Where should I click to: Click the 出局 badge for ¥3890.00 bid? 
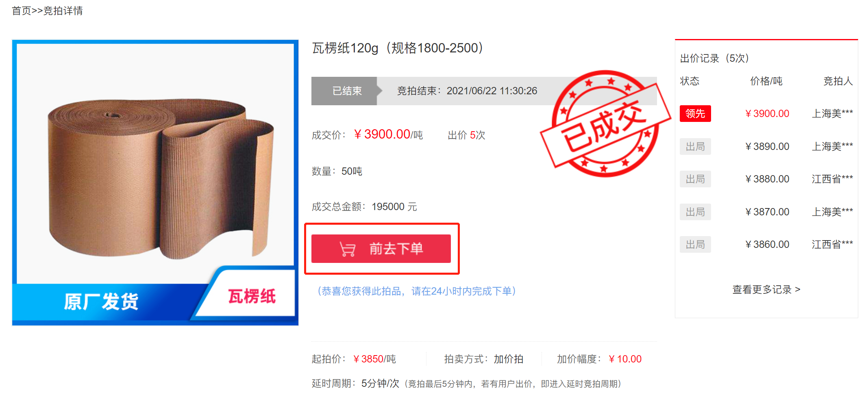(695, 146)
